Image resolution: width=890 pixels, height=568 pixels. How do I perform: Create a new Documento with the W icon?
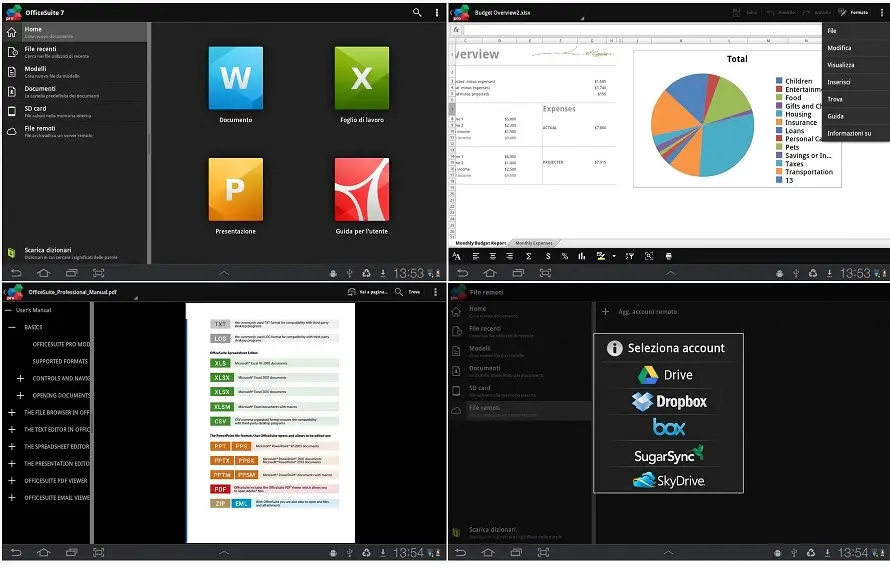[236, 78]
